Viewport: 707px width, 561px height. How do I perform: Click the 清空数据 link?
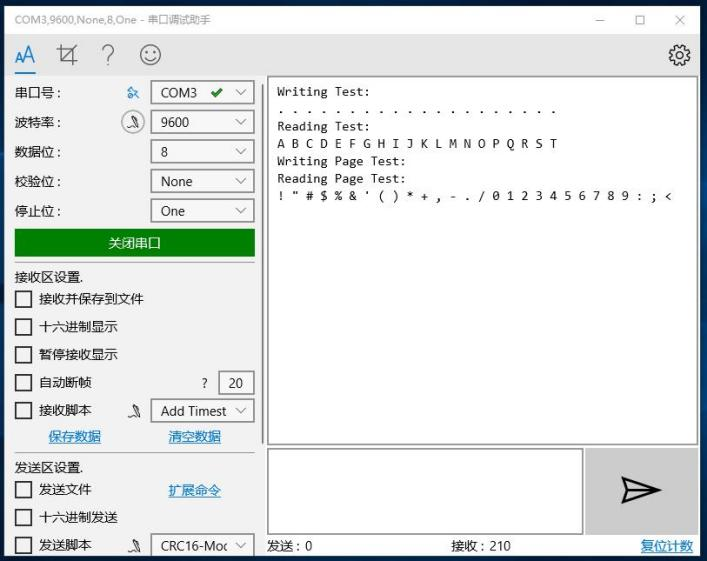[194, 437]
